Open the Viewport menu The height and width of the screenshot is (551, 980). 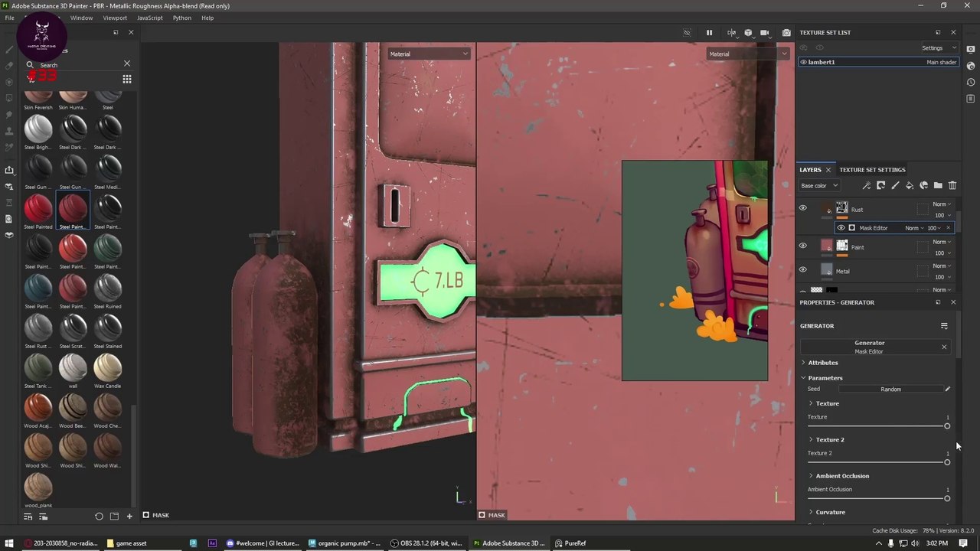(115, 18)
